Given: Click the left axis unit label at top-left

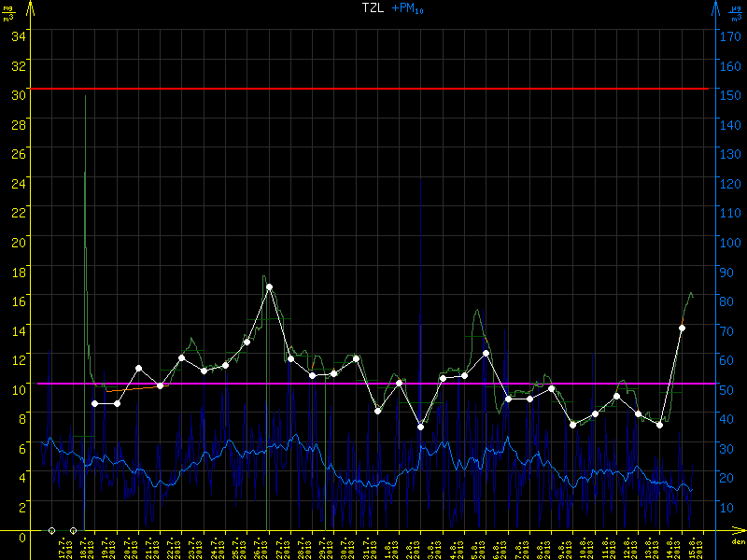Looking at the screenshot, I should 8,13.
